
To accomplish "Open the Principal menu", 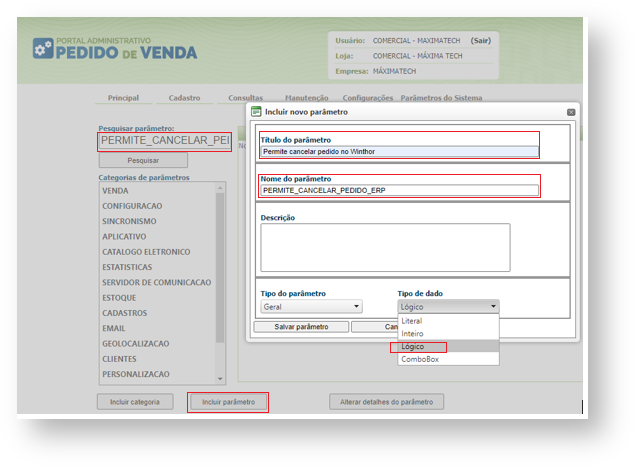I will [x=123, y=98].
